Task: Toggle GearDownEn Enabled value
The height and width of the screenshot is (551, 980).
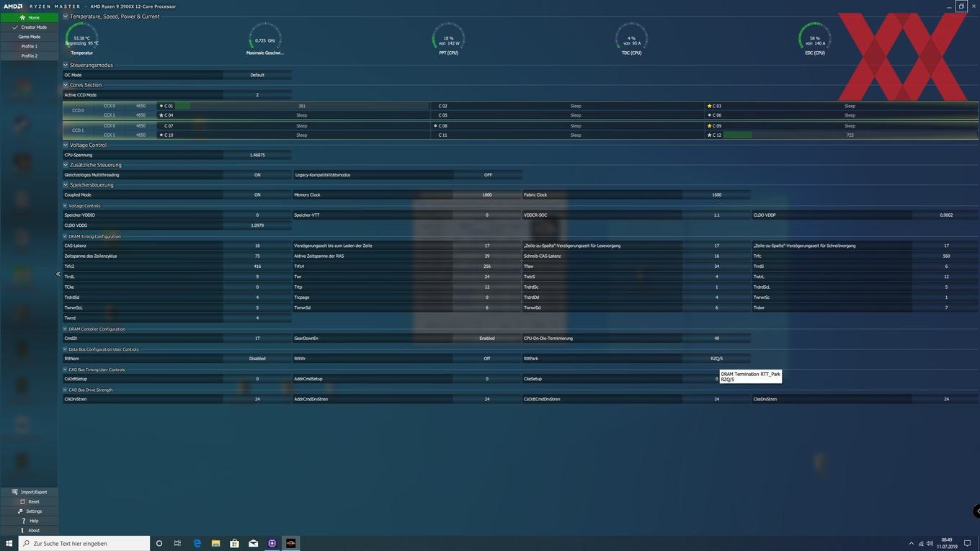Action: [487, 339]
